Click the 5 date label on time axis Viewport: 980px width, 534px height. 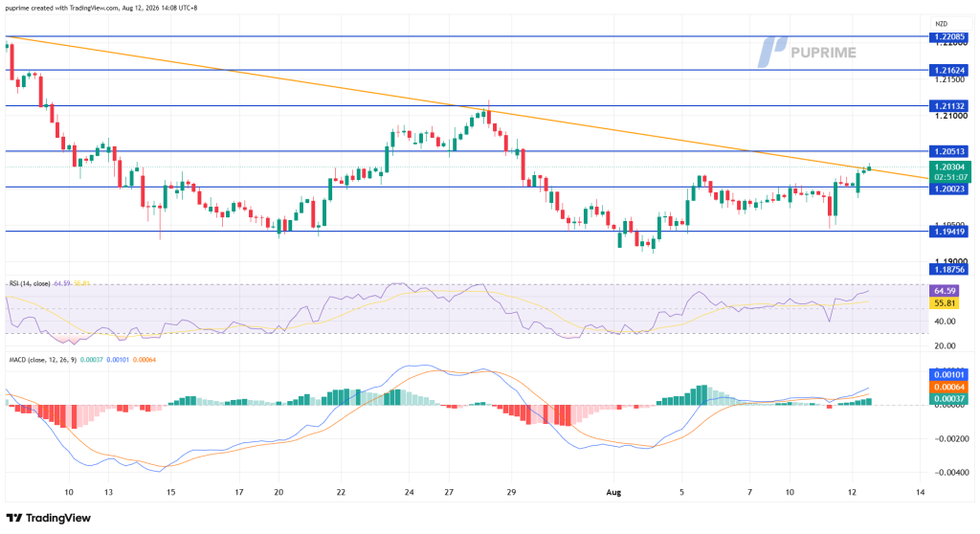tap(681, 493)
